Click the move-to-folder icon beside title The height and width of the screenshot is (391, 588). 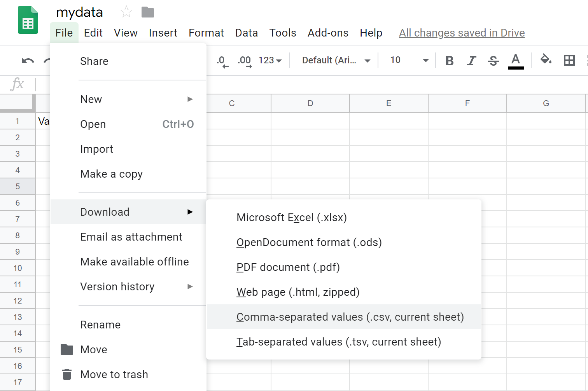[x=147, y=12]
